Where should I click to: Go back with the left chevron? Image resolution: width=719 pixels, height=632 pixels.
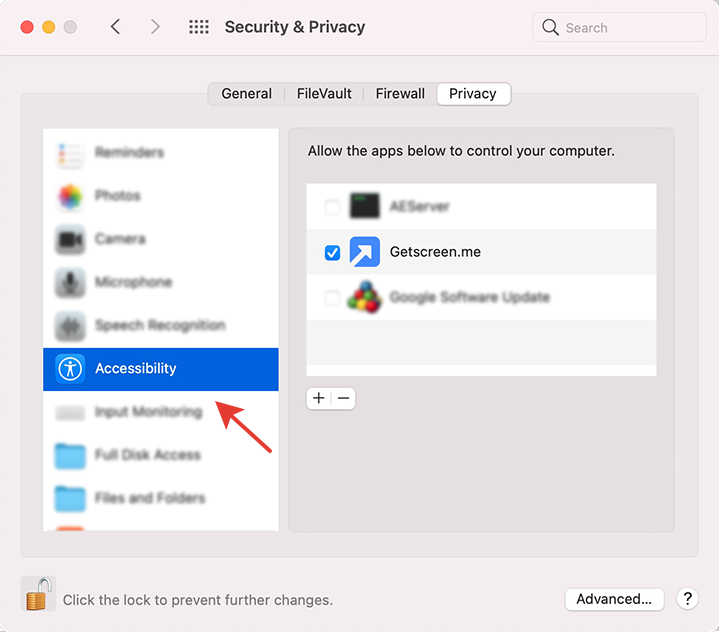coord(116,27)
